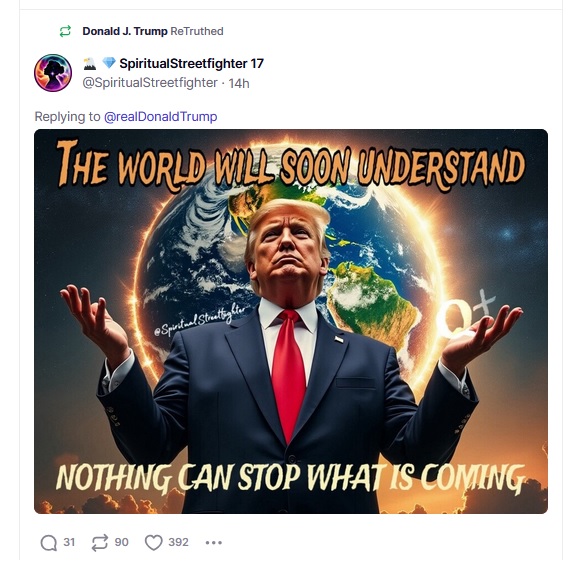Open Donald J. Trump's profile from the name

coord(125,31)
